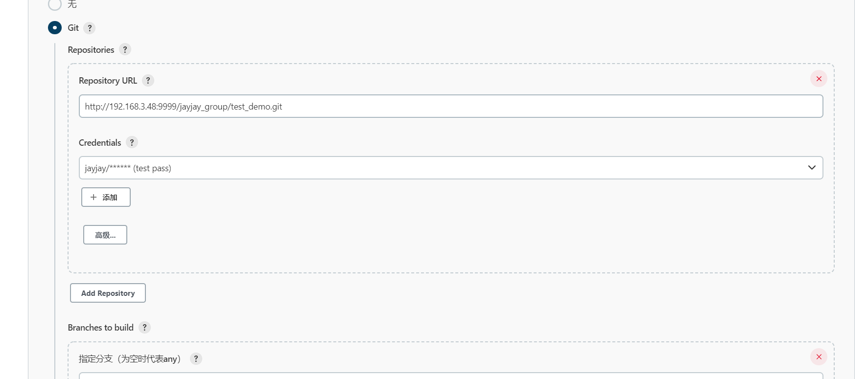Image resolution: width=868 pixels, height=379 pixels.
Task: Show help for 指定分支 field
Action: pos(196,358)
